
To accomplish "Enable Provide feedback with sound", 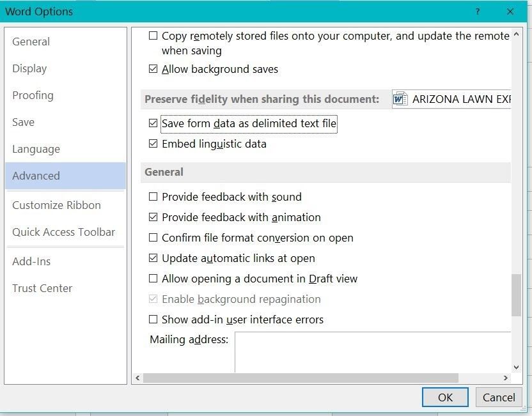I will pyautogui.click(x=153, y=197).
